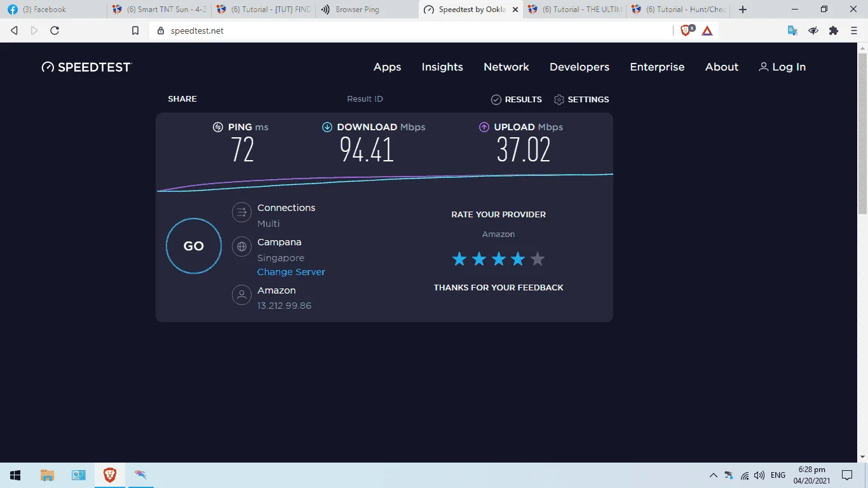
Task: Click the ping value 72
Action: pos(242,151)
